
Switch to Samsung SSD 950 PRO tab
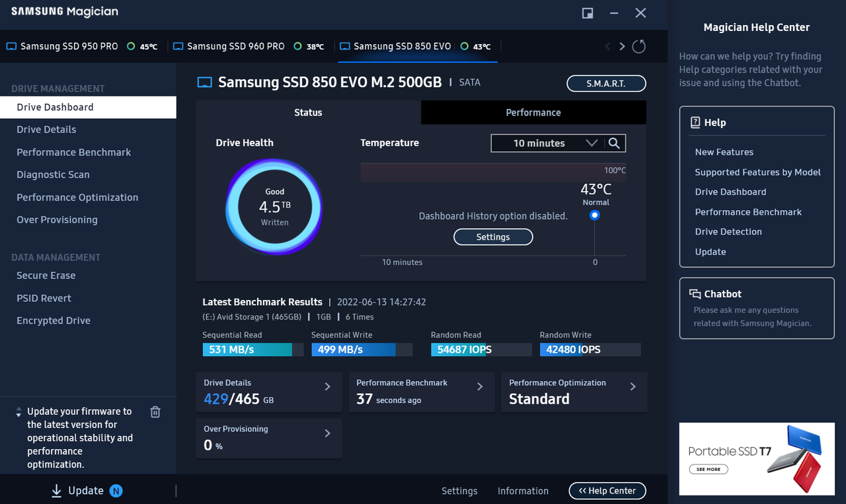[82, 46]
